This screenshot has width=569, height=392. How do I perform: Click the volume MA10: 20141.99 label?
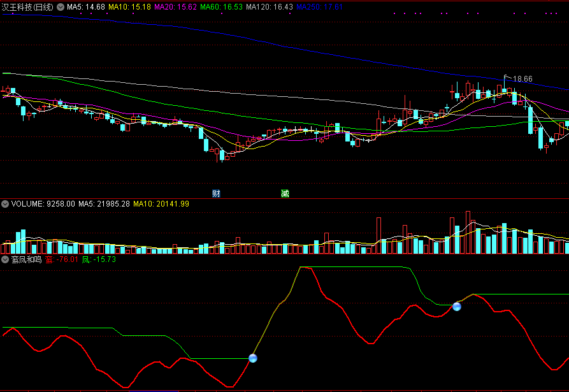[161, 204]
